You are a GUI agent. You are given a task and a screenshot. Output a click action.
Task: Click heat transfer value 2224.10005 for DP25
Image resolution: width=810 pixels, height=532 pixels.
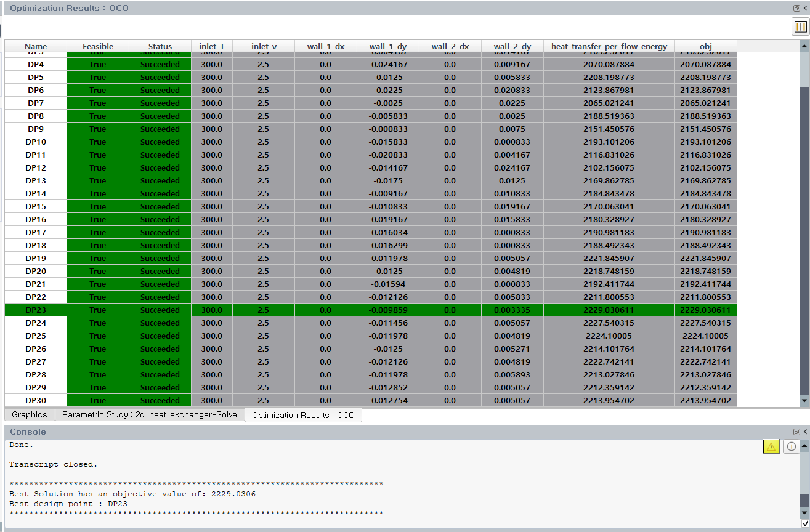[x=609, y=336]
